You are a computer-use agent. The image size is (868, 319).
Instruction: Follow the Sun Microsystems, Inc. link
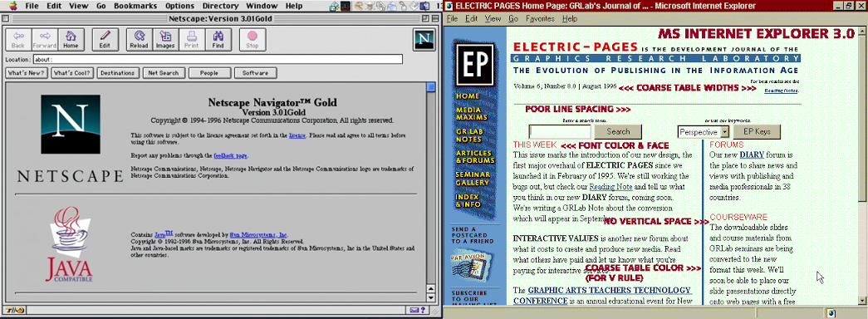(x=259, y=235)
